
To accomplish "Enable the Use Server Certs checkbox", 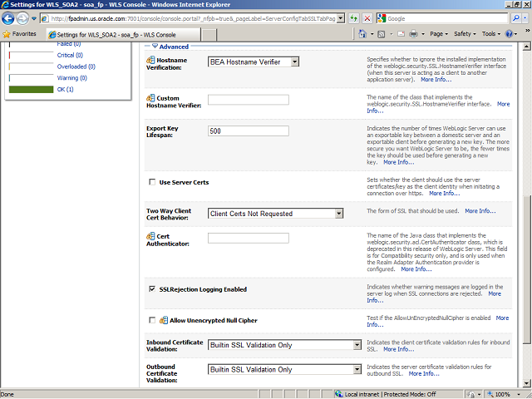I will pyautogui.click(x=151, y=181).
